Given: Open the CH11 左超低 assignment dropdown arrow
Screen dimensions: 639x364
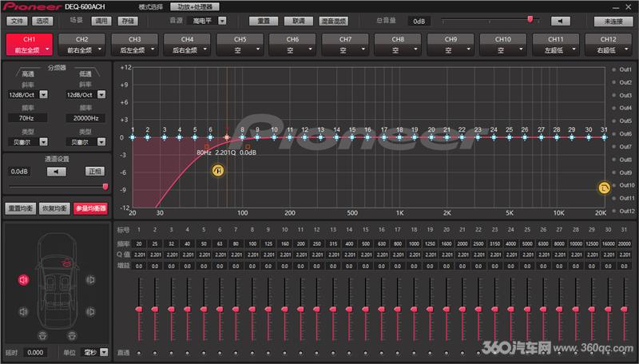Looking at the screenshot, I should [x=574, y=49].
